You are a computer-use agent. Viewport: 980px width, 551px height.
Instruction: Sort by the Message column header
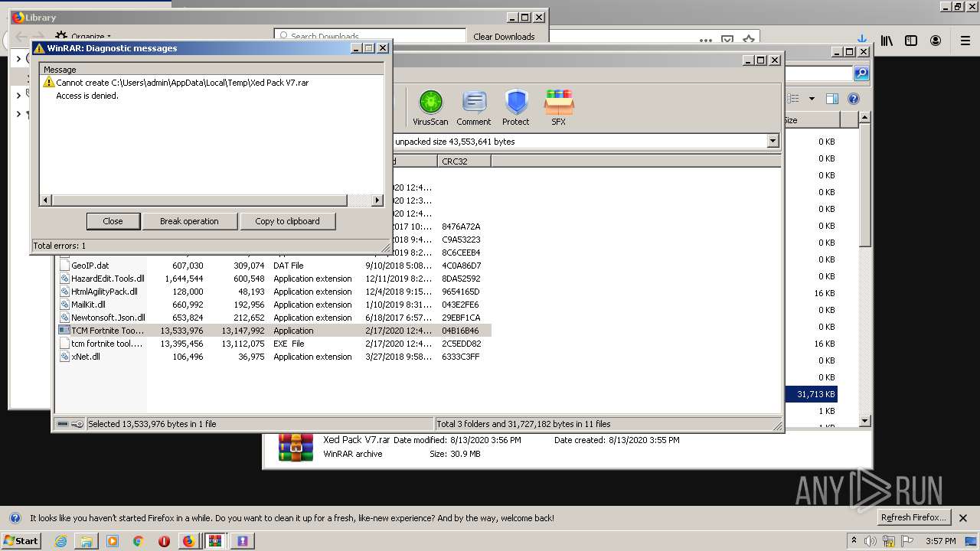(x=212, y=70)
